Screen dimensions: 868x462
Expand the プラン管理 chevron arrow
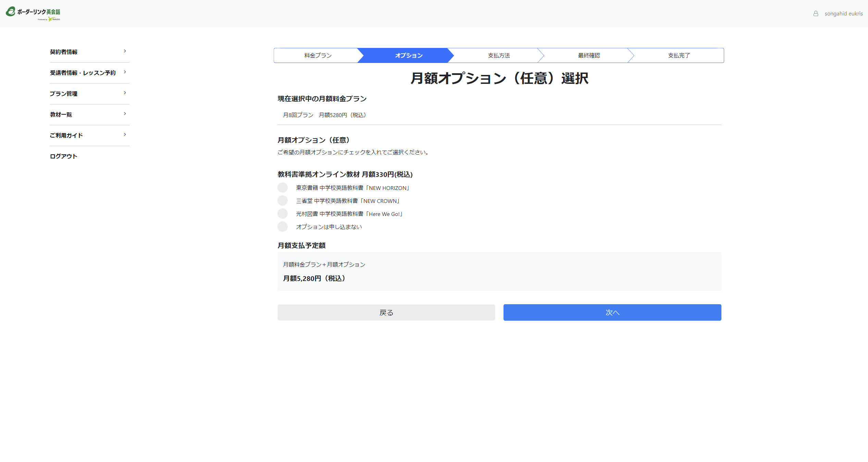coord(125,93)
